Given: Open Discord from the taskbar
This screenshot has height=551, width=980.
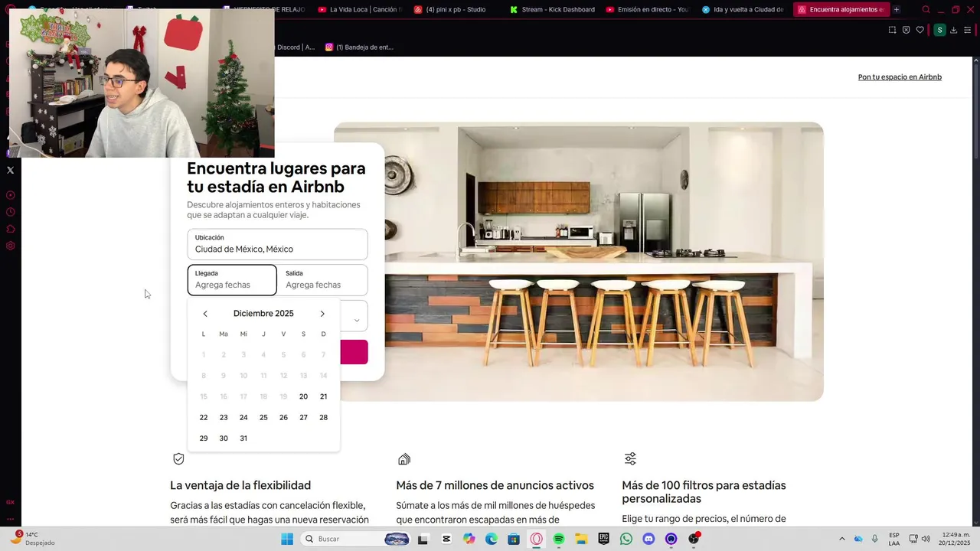Looking at the screenshot, I should point(648,539).
